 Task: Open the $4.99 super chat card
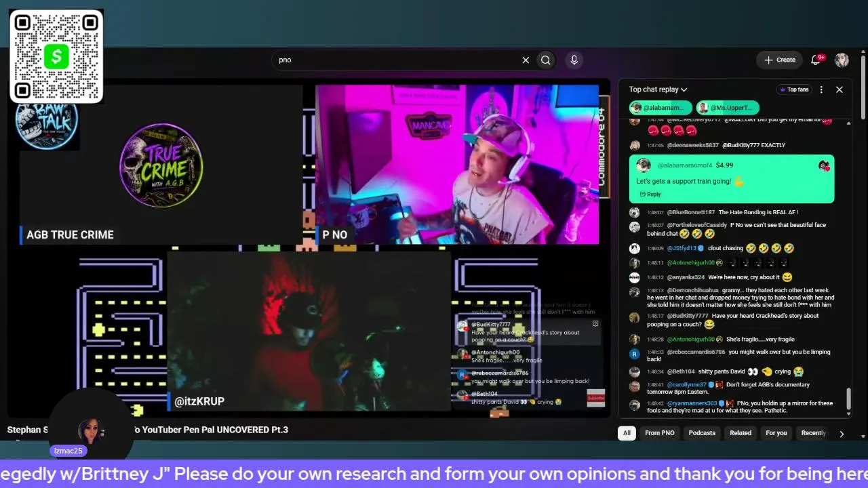coord(732,179)
